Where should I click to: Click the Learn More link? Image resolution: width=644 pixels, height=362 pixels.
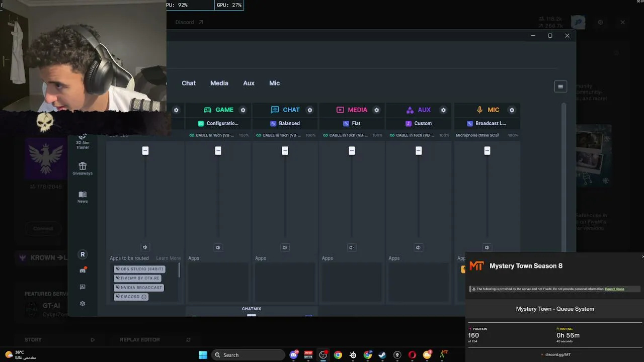coord(168,258)
